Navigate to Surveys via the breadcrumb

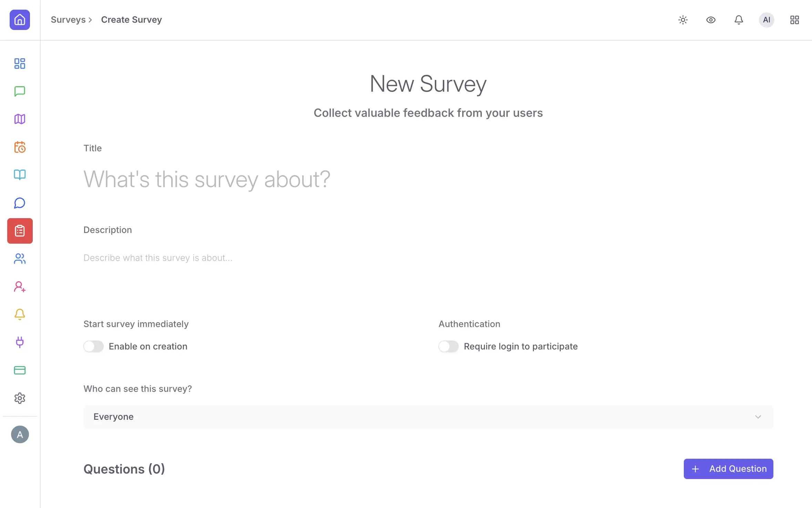click(68, 19)
